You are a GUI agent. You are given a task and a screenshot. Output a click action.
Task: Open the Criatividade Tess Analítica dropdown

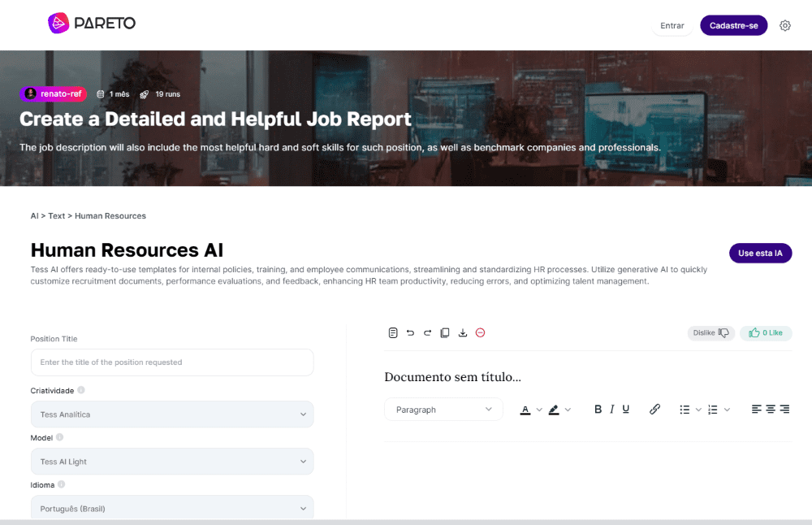[x=172, y=414]
